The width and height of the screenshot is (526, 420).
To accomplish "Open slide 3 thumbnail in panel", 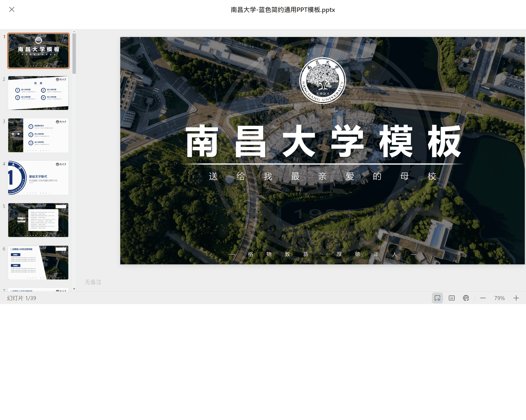I will coord(38,135).
